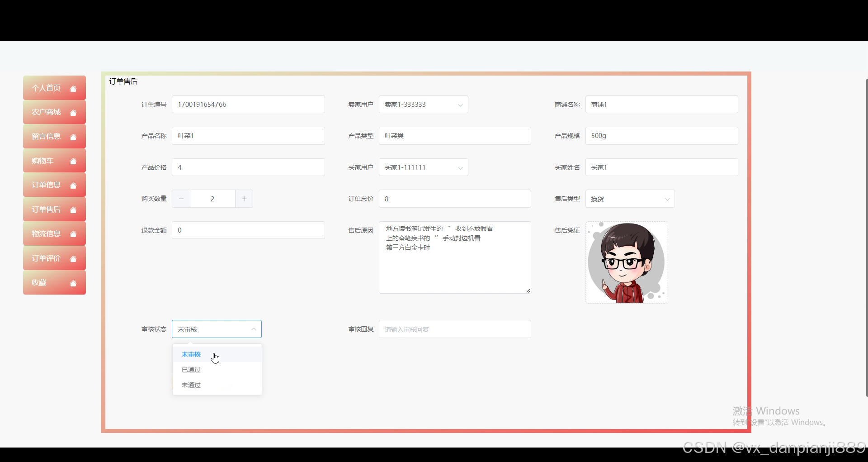
Task: Open 收藏 in the sidebar
Action: tap(54, 282)
